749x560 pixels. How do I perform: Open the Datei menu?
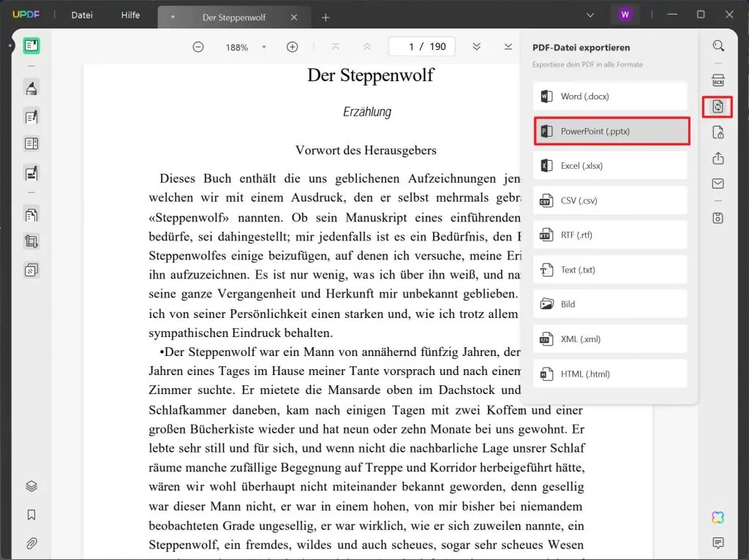point(82,15)
